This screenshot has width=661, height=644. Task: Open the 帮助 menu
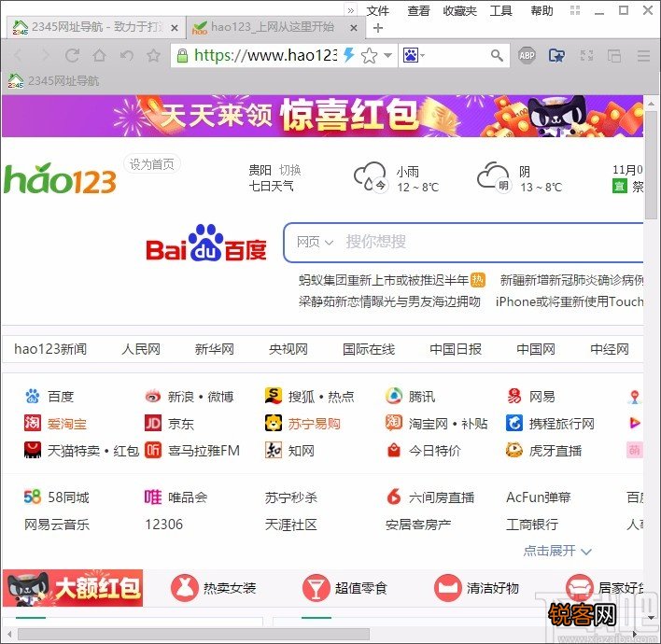point(541,10)
